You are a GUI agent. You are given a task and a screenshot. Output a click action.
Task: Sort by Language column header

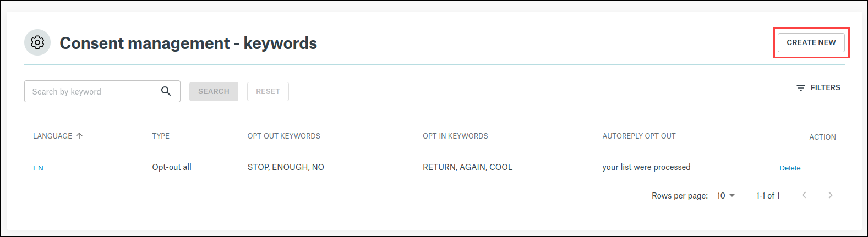tap(52, 136)
